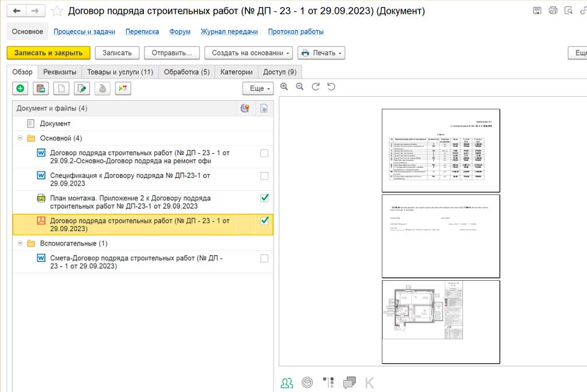Image resolution: width=587 pixels, height=392 pixels.
Task: Zoom out of the document preview
Action: [x=299, y=87]
